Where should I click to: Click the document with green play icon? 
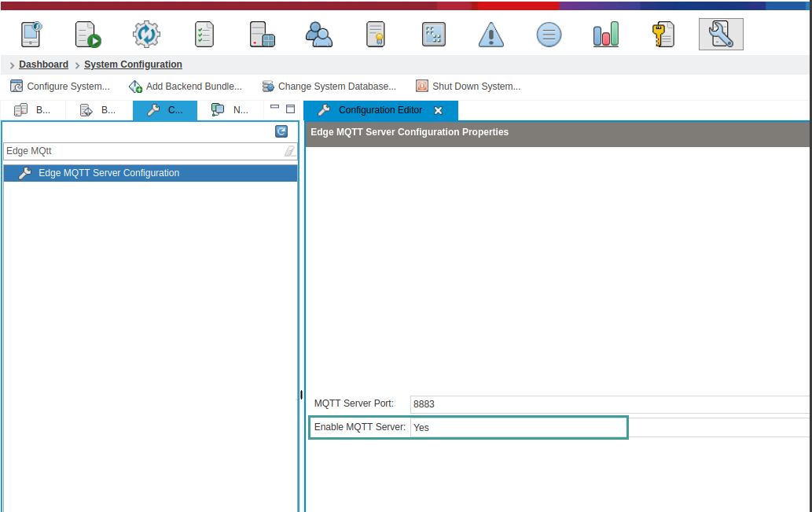[x=87, y=34]
